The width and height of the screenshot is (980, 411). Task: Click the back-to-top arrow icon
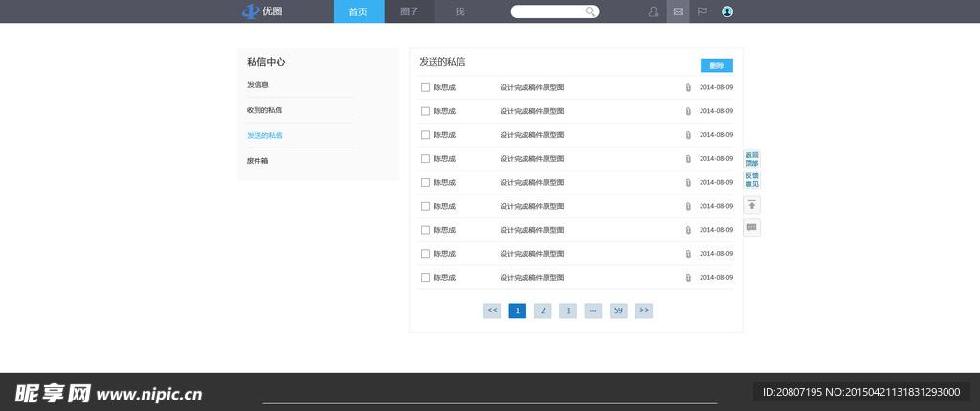(752, 205)
